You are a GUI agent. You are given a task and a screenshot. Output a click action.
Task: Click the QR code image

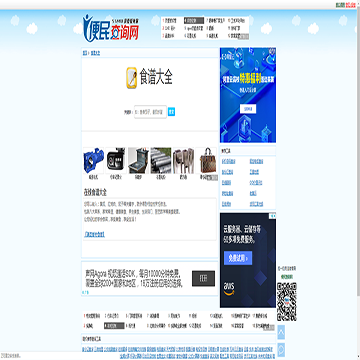click(x=287, y=301)
